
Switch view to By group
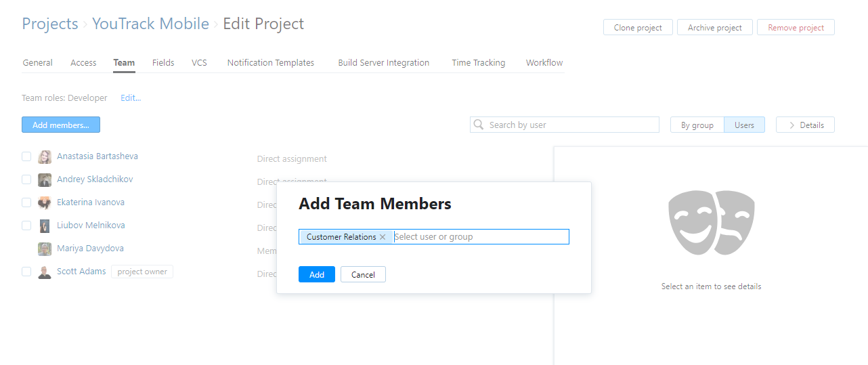tap(697, 125)
